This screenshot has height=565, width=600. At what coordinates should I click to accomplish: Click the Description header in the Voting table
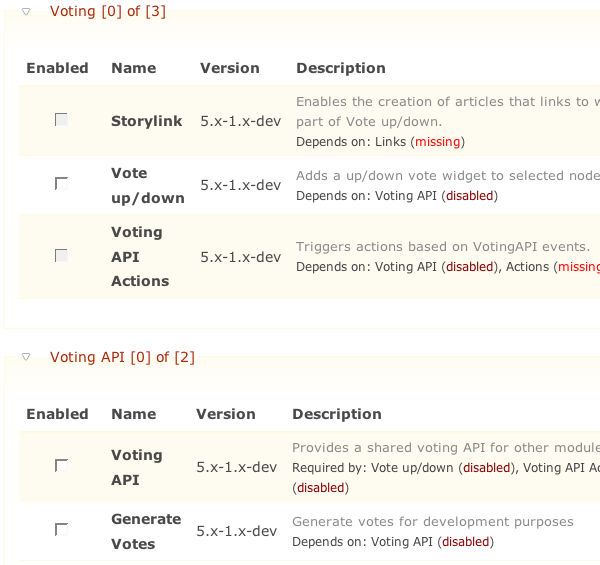point(340,68)
